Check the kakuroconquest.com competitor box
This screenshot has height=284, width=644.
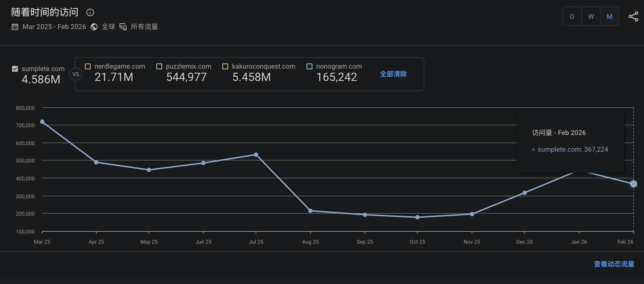tap(225, 66)
